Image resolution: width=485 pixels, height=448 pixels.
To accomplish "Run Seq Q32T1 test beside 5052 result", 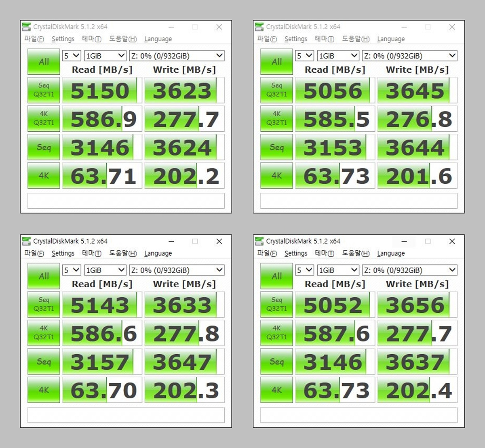I will pyautogui.click(x=276, y=305).
